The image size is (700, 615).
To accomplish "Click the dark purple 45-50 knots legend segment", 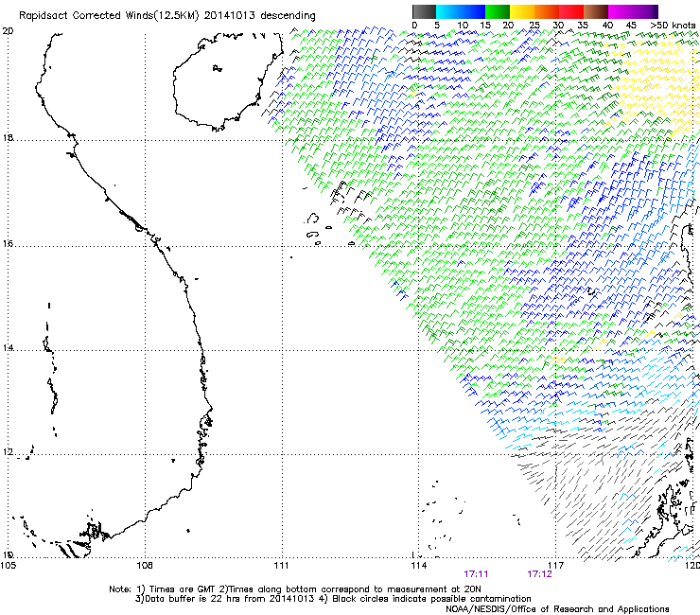I will pyautogui.click(x=645, y=11).
